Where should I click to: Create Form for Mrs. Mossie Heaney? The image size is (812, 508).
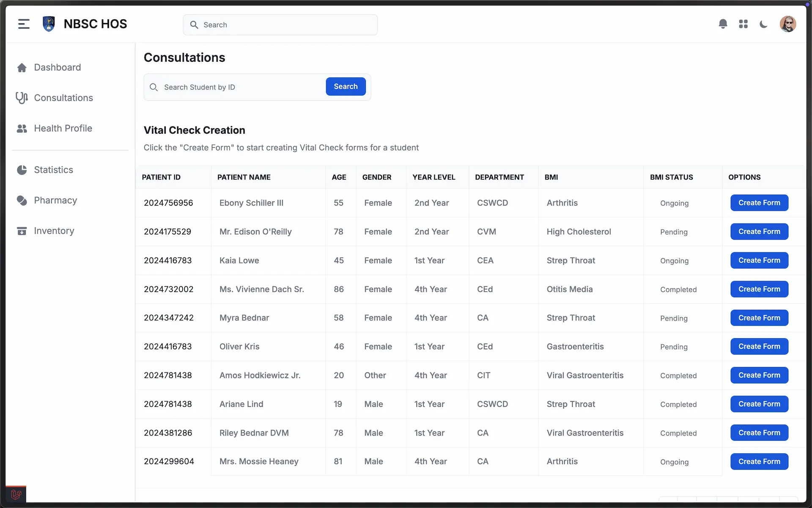point(759,461)
